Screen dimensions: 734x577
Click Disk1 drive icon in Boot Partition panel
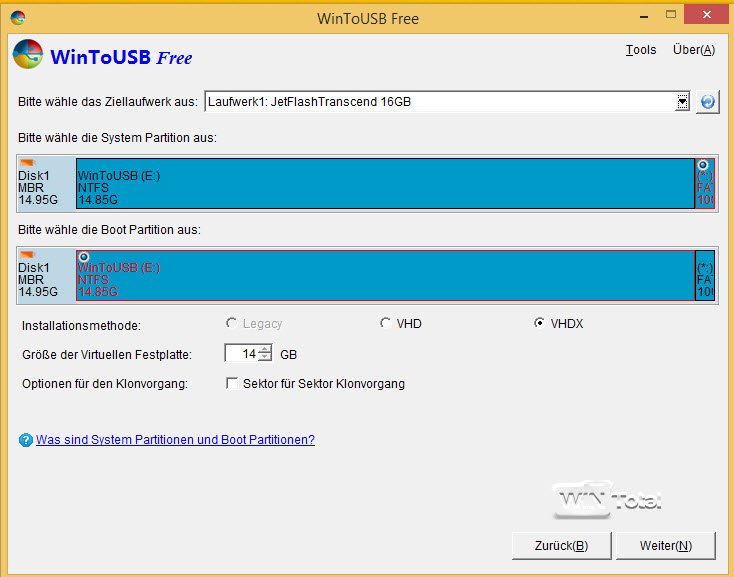pos(27,255)
